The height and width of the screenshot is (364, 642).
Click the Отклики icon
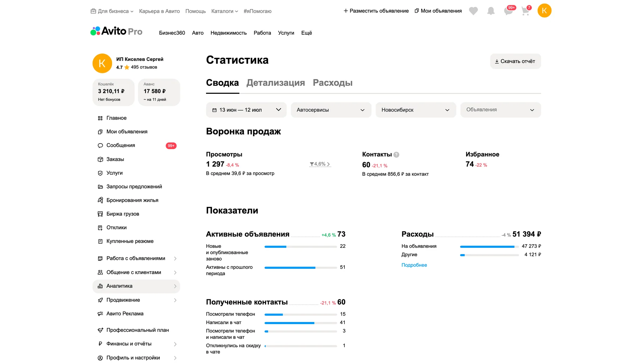pyautogui.click(x=100, y=228)
